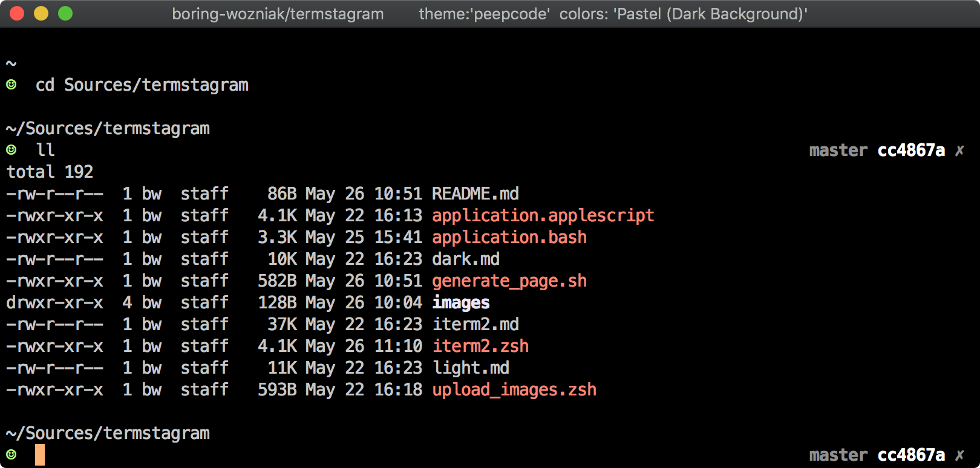Click the window title "boring-wozniak/termstagram"
Screen dimensions: 980x468
pyautogui.click(x=278, y=14)
